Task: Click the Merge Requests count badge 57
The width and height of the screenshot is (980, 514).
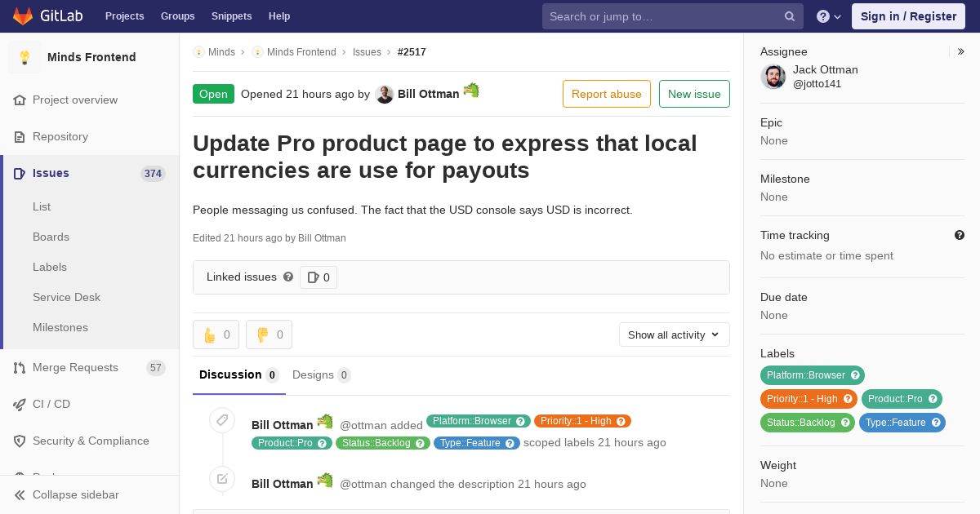Action: coord(155,368)
